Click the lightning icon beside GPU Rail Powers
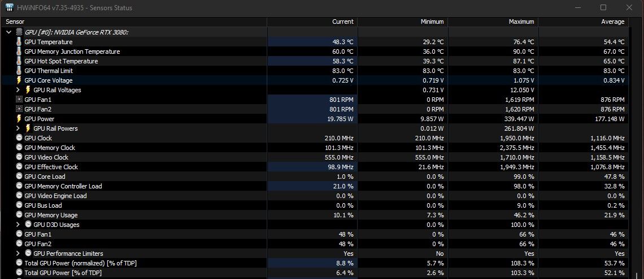644x279 pixels. coord(28,128)
